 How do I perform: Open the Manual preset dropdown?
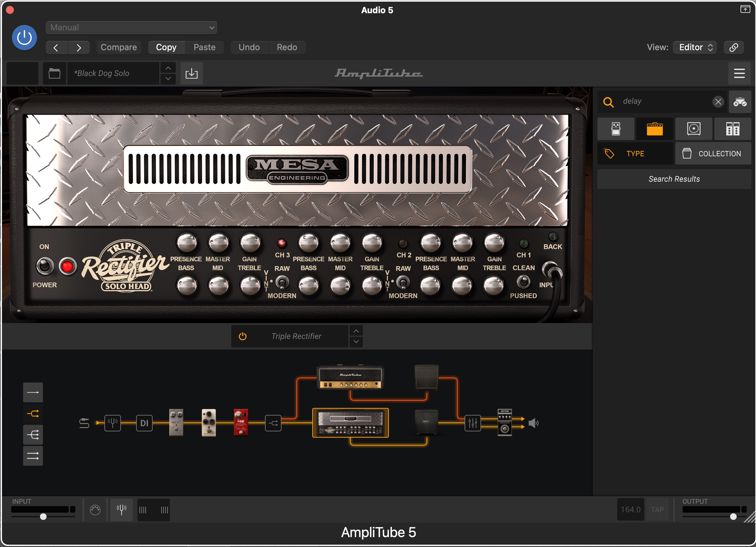click(131, 28)
